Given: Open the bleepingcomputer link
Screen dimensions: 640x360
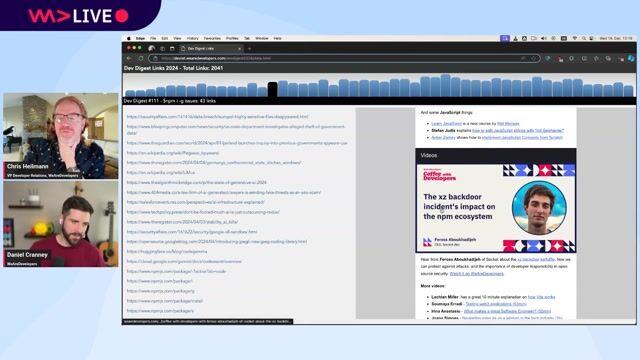Looking at the screenshot, I should point(236,130).
